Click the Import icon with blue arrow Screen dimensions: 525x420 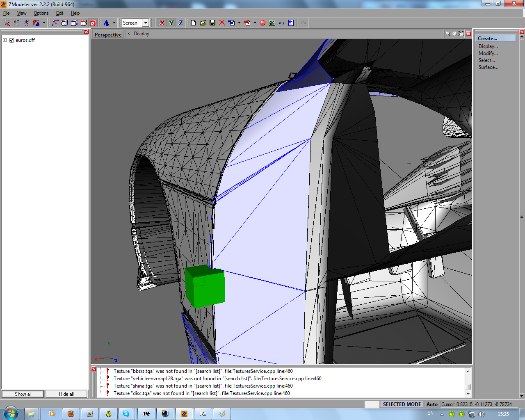pos(231,23)
